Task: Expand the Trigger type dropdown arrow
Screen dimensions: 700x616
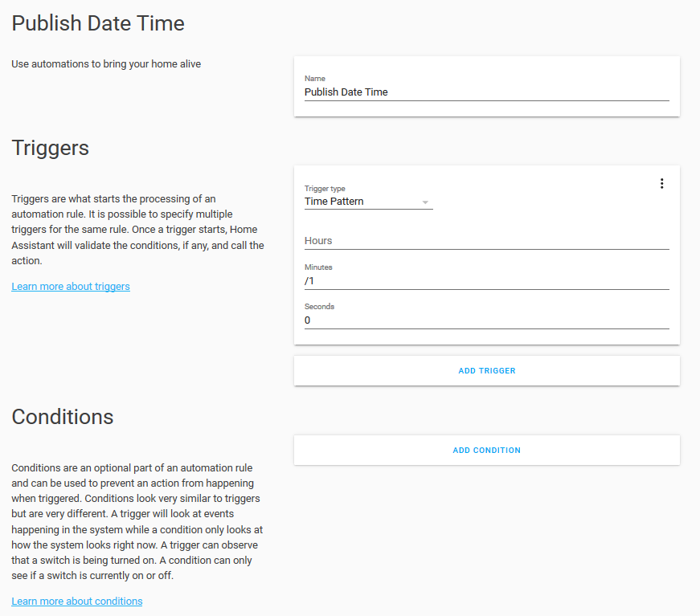Action: tap(425, 202)
